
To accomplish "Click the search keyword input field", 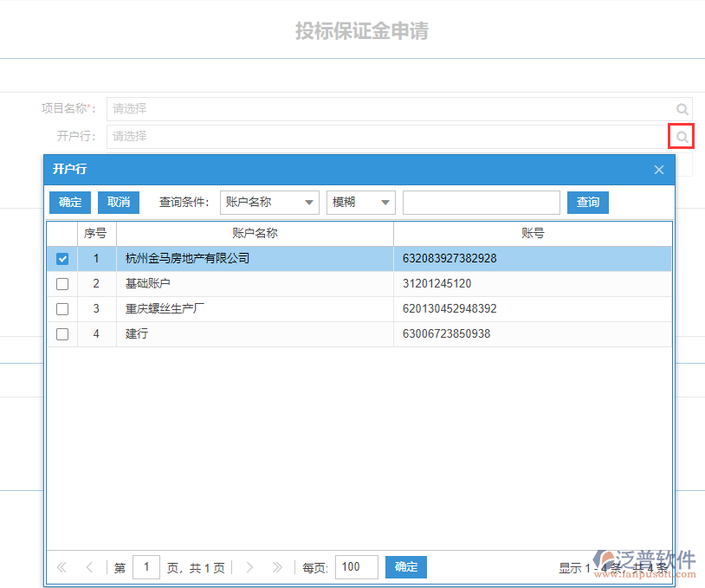I will (482, 202).
